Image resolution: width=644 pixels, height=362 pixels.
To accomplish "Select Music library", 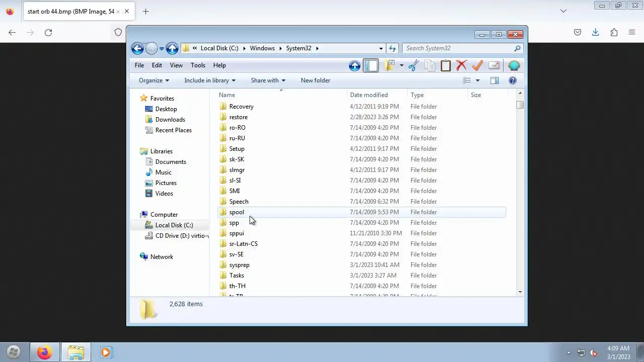I will coord(163,172).
